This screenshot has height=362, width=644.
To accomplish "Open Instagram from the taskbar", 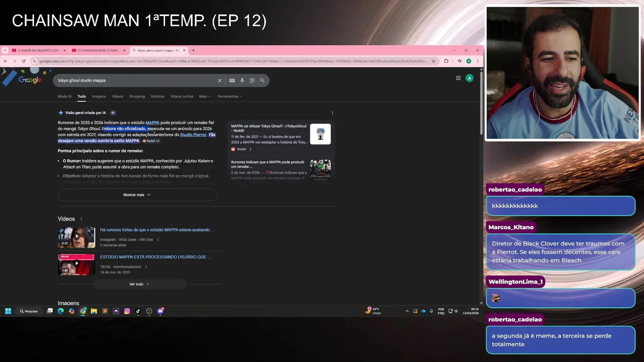I will click(127, 311).
